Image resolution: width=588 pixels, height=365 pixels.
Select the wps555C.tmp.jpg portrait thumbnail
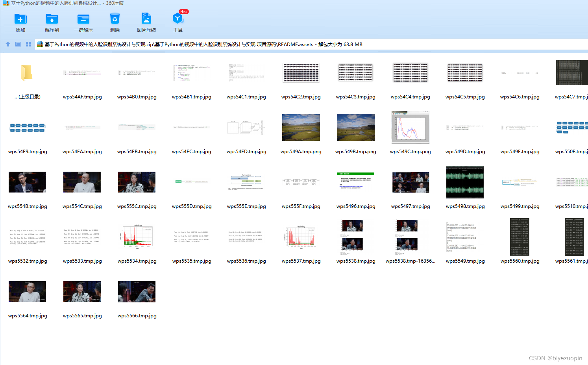tap(137, 182)
